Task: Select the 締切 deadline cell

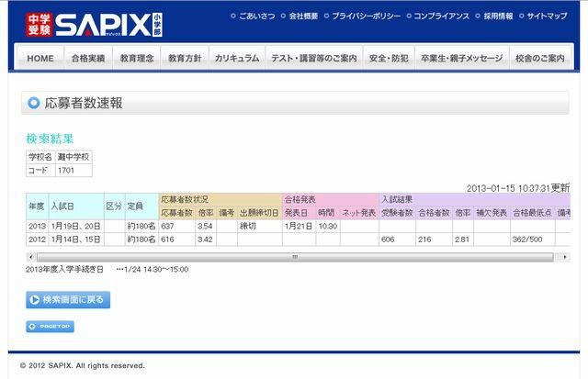Action: point(259,226)
